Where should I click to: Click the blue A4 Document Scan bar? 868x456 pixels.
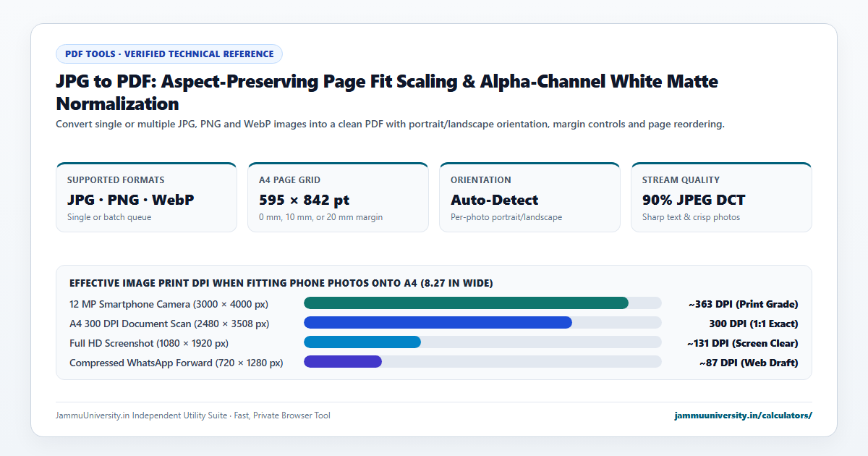pos(438,323)
